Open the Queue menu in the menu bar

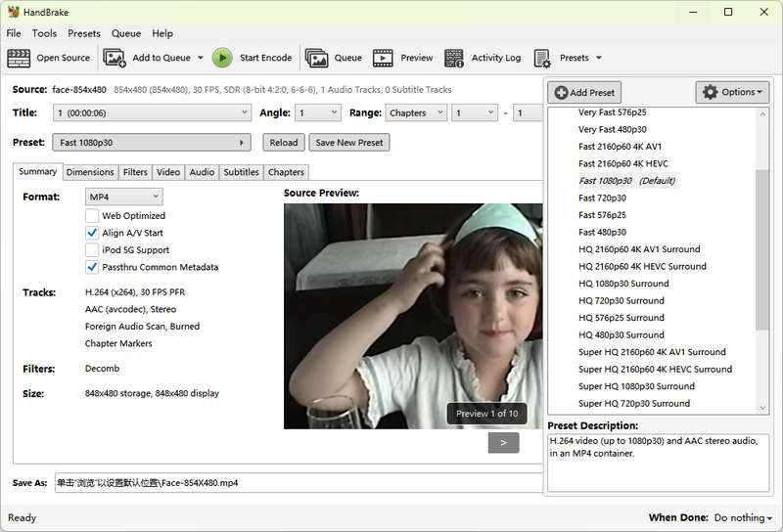[x=126, y=33]
